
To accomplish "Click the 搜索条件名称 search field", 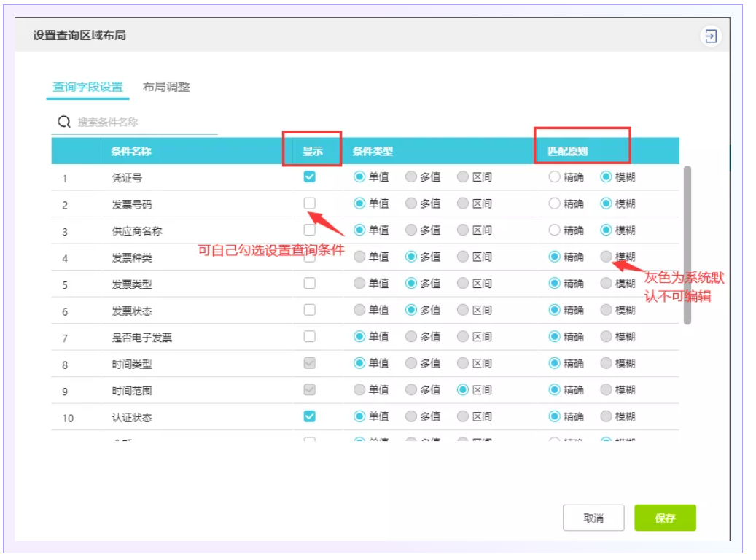I will click(146, 122).
